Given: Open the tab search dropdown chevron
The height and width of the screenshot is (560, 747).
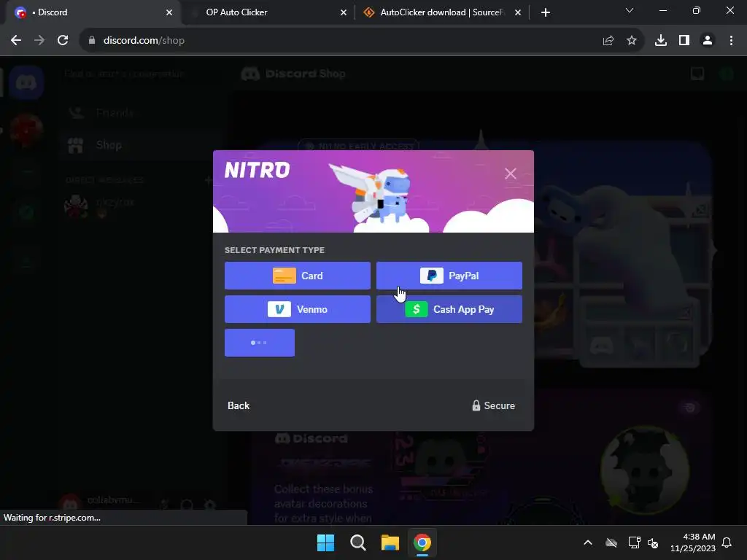Looking at the screenshot, I should pyautogui.click(x=630, y=10).
